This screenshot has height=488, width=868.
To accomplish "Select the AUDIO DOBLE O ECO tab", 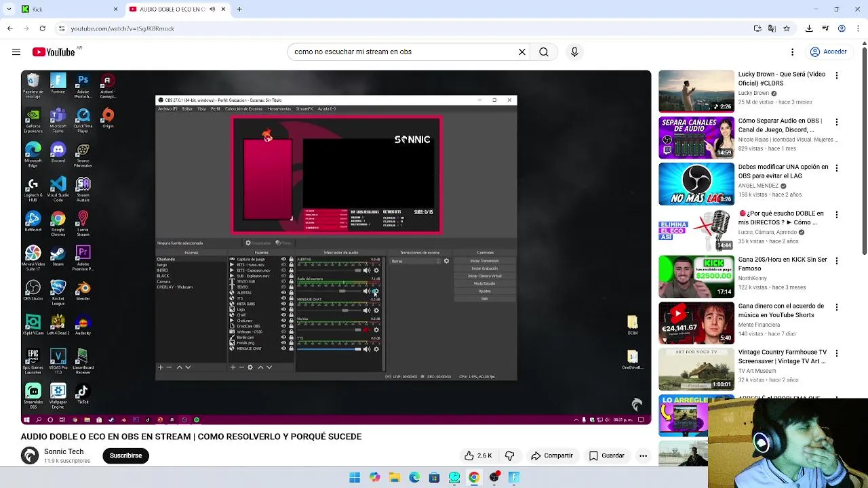I will (x=176, y=9).
